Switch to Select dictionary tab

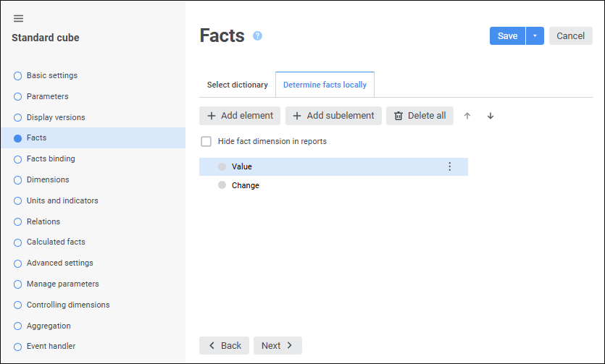(237, 85)
